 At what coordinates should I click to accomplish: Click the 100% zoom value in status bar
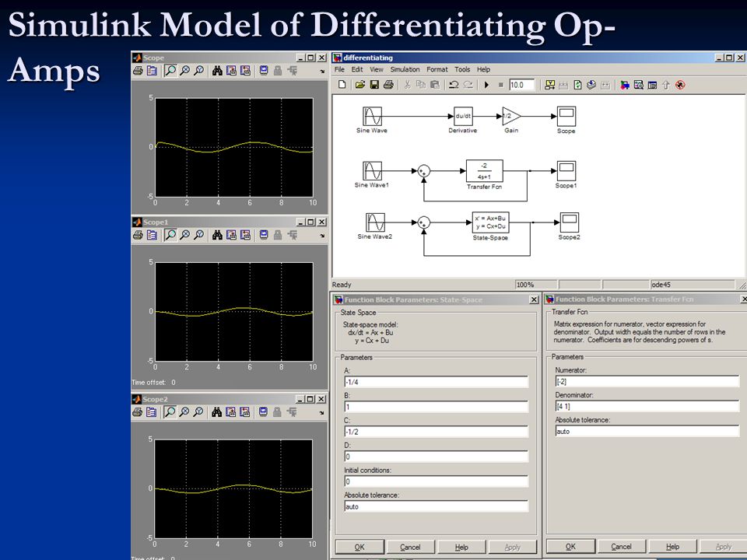pyautogui.click(x=525, y=285)
